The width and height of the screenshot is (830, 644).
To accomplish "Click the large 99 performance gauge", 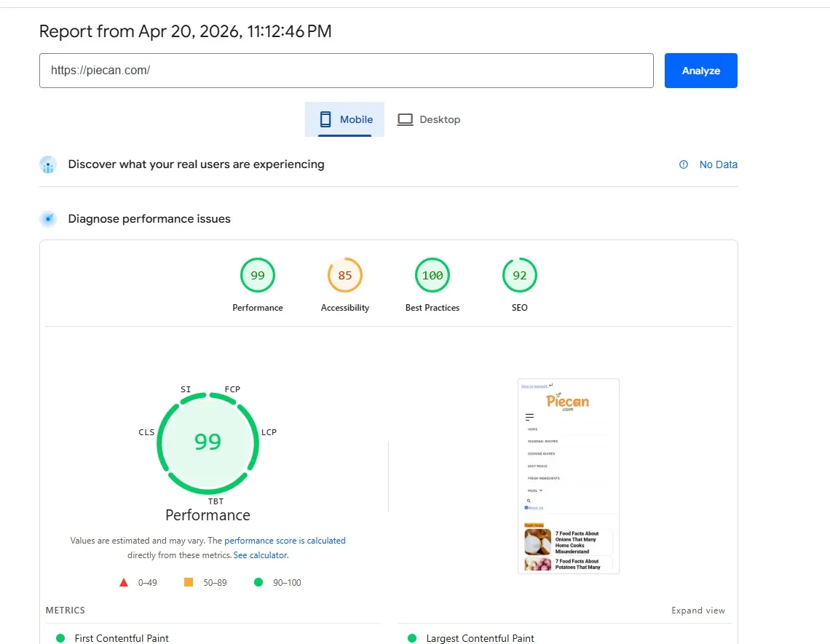I will click(207, 443).
